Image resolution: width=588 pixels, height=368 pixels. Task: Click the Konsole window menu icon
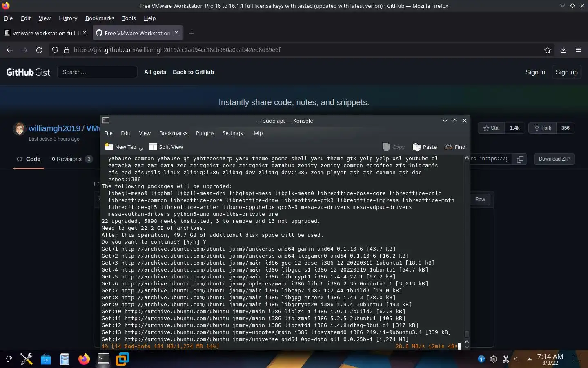(106, 120)
